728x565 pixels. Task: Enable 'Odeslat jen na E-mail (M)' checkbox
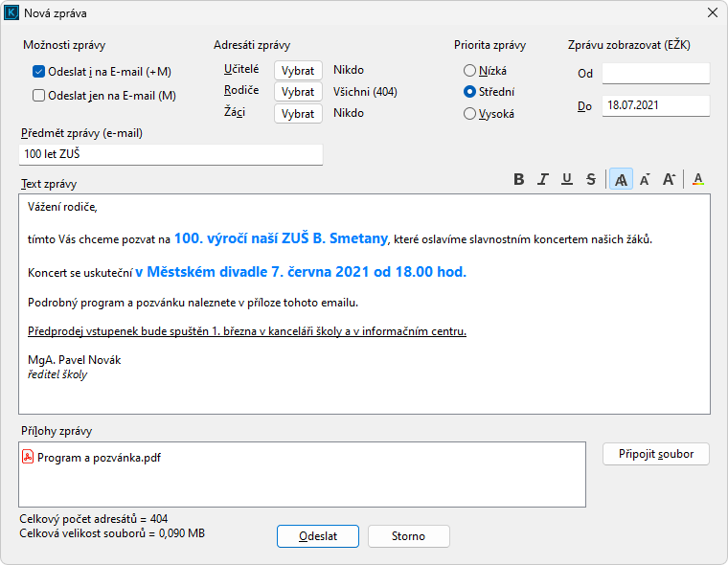[x=39, y=95]
